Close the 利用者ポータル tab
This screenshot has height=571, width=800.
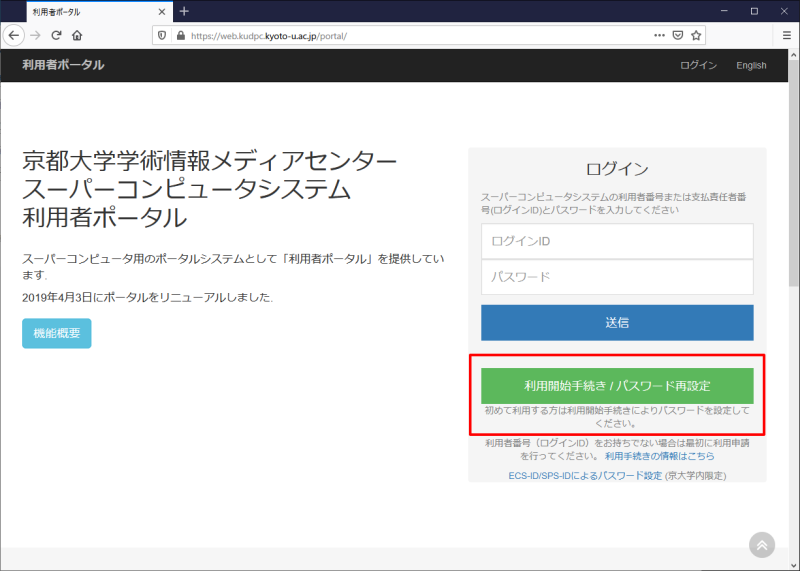tap(162, 12)
